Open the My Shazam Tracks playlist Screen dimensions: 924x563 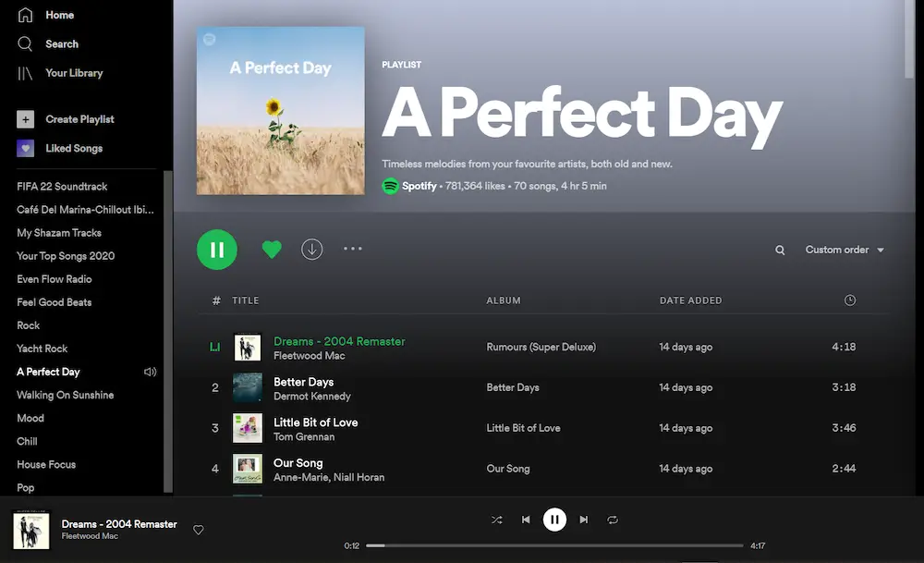point(59,233)
